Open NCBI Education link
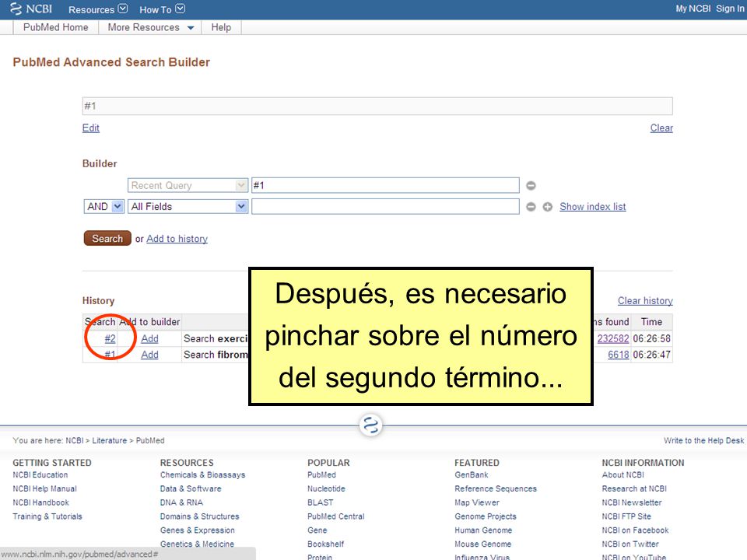Image resolution: width=747 pixels, height=560 pixels. pos(40,474)
